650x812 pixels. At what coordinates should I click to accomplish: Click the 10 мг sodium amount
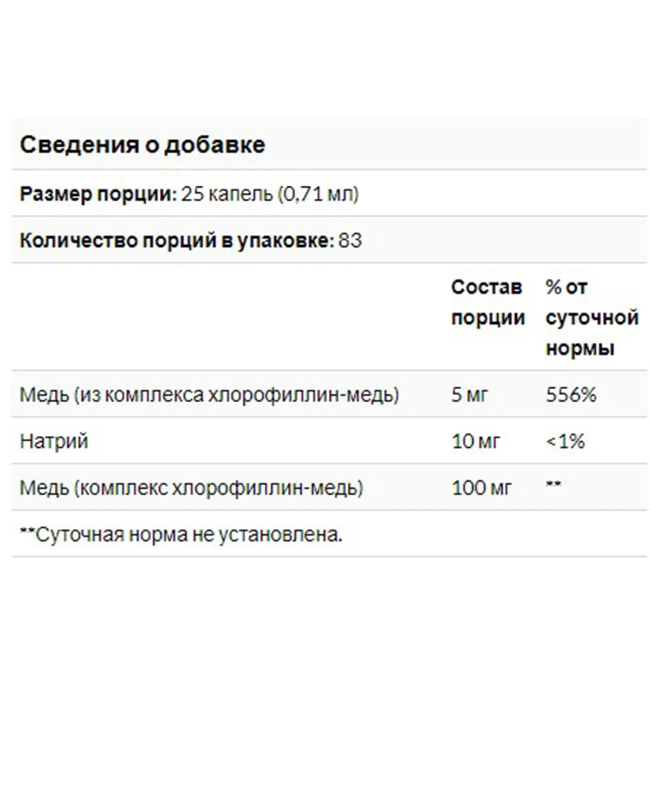(x=476, y=441)
